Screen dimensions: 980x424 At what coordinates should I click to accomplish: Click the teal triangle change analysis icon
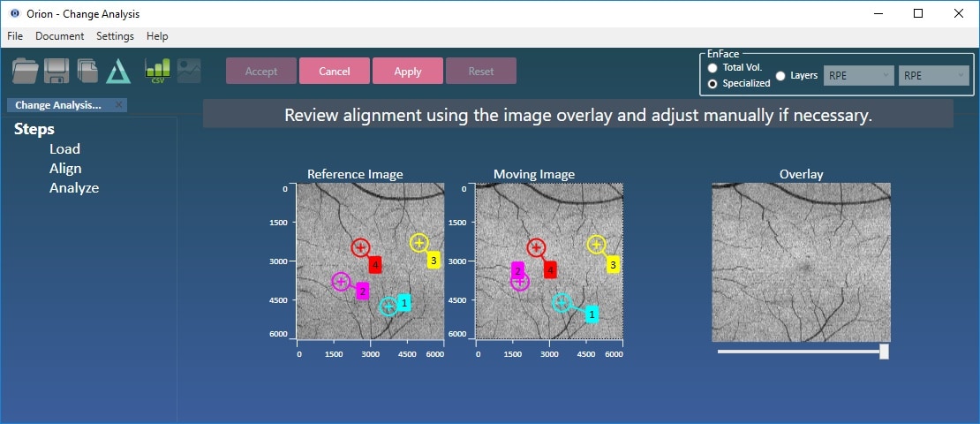click(x=118, y=71)
